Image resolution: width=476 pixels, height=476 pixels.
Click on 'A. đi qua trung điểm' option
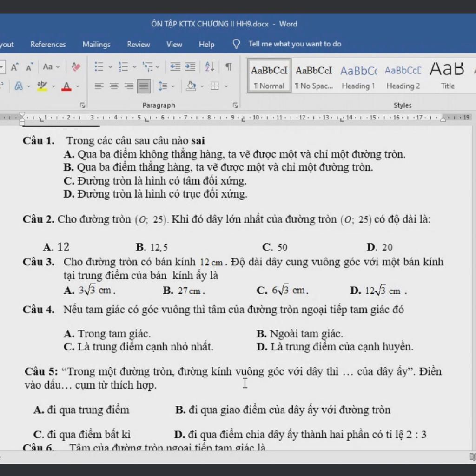(81, 410)
